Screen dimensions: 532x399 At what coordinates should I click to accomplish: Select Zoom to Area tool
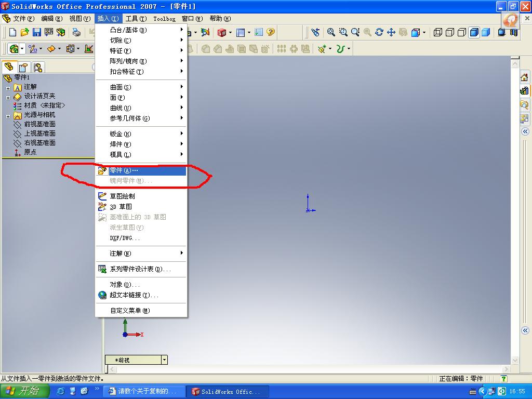(x=343, y=32)
